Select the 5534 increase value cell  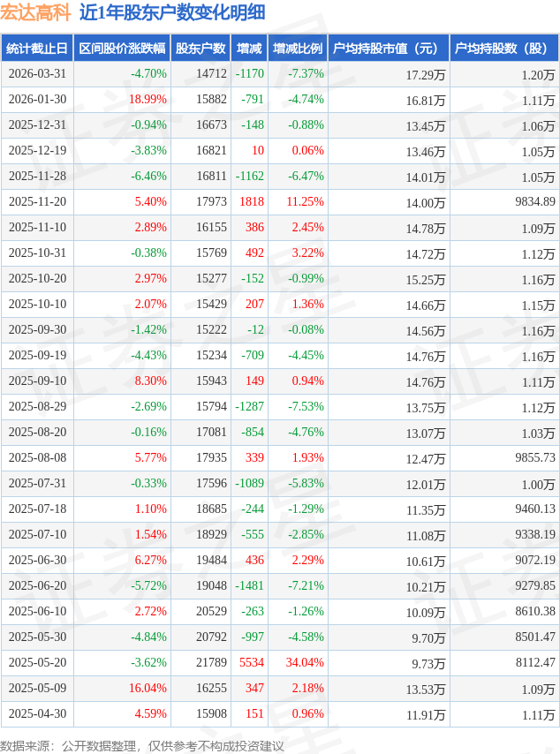tap(252, 662)
